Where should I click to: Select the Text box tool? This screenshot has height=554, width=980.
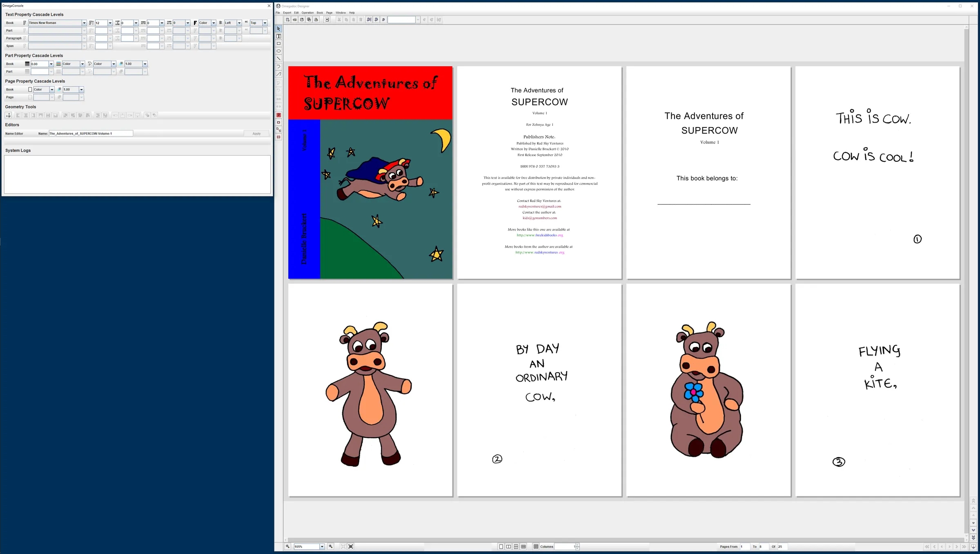[278, 36]
